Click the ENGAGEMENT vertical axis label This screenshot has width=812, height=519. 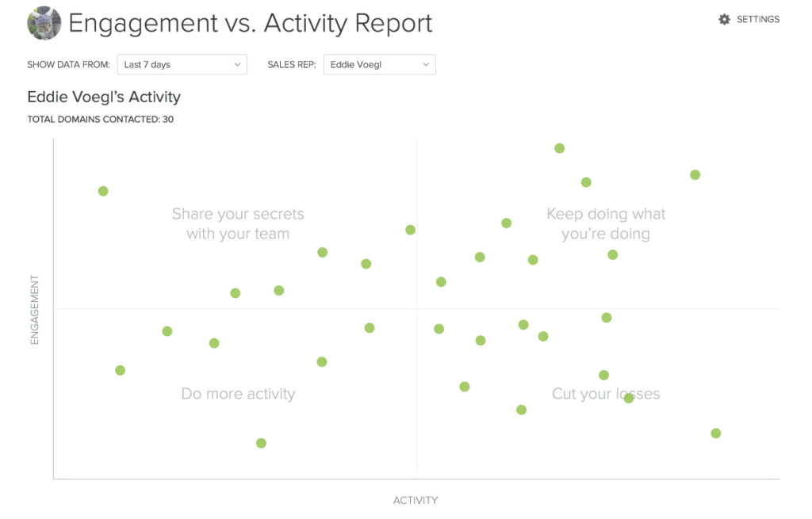[x=35, y=310]
